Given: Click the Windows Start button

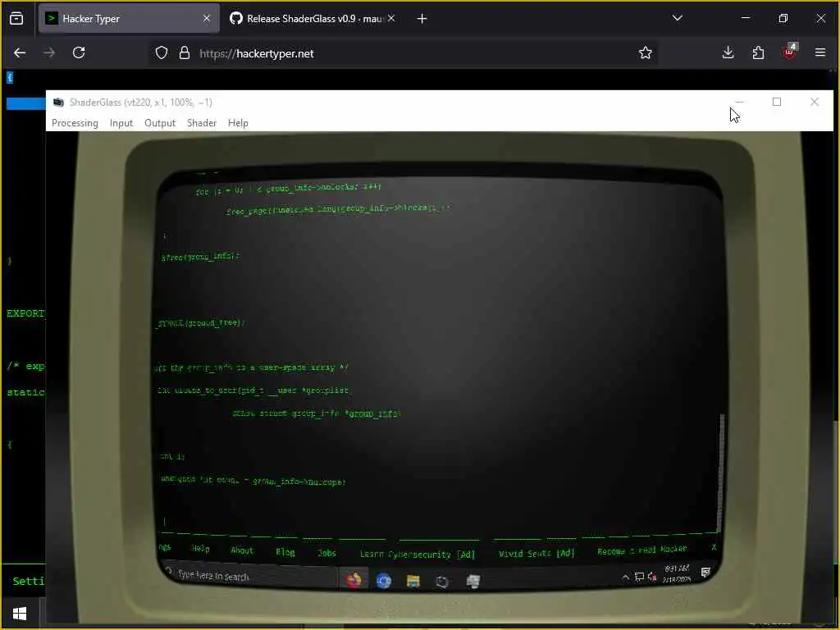Looking at the screenshot, I should [20, 614].
